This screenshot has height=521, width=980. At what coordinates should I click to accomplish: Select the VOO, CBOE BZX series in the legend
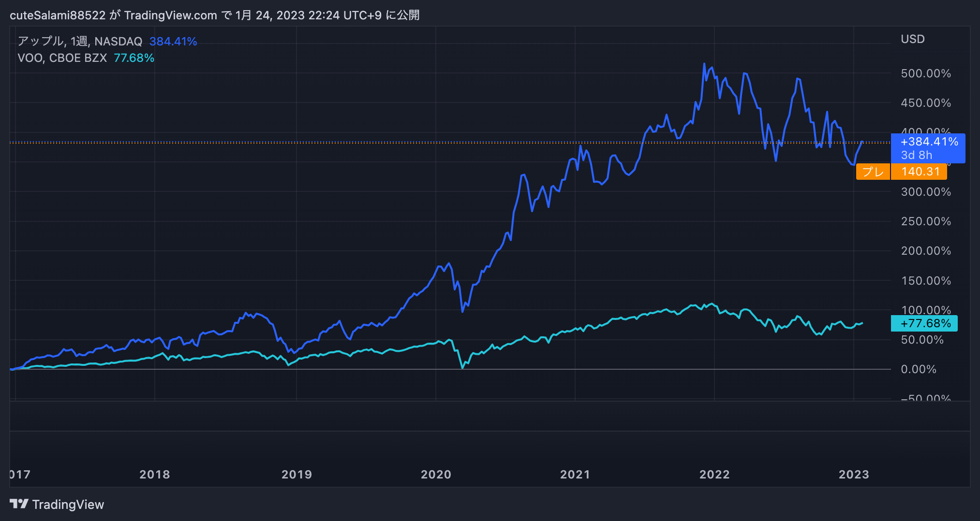pyautogui.click(x=63, y=58)
